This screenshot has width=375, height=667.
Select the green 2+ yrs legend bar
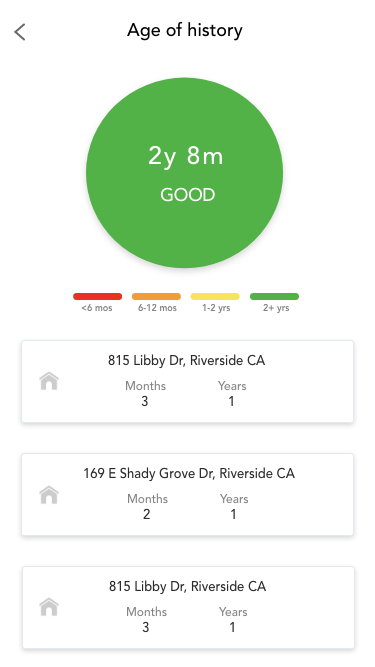point(274,296)
